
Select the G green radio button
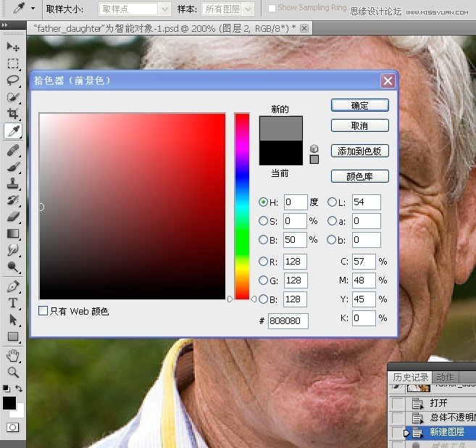(x=263, y=280)
